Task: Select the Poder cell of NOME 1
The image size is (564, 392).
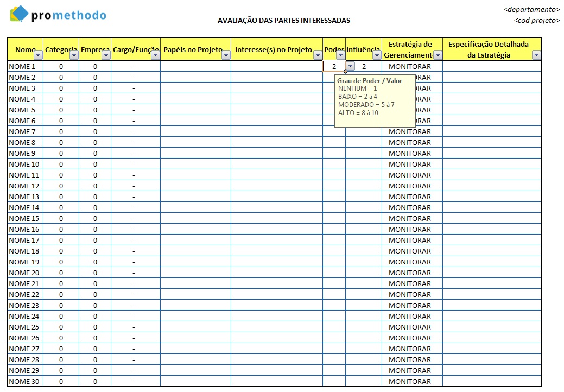Action: tap(334, 66)
